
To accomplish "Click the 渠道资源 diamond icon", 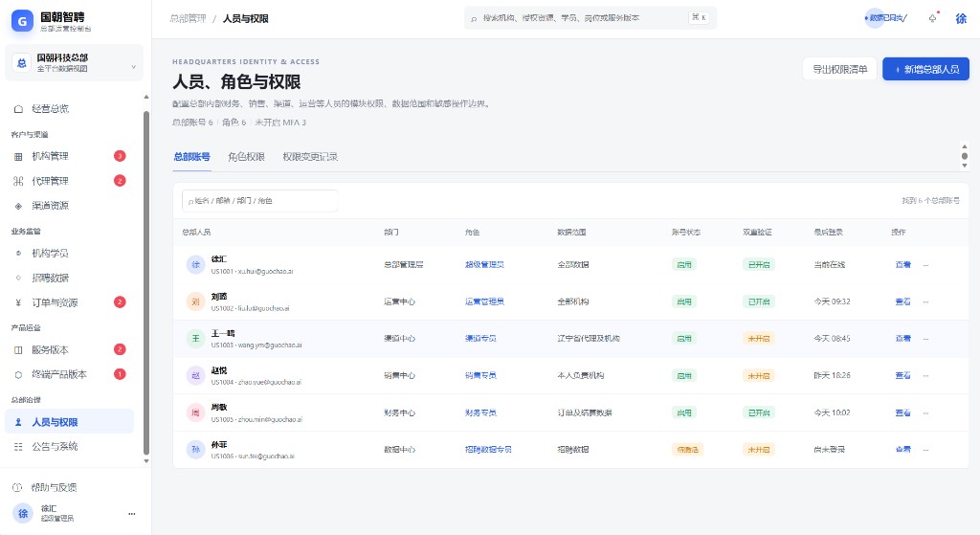I will [x=19, y=206].
